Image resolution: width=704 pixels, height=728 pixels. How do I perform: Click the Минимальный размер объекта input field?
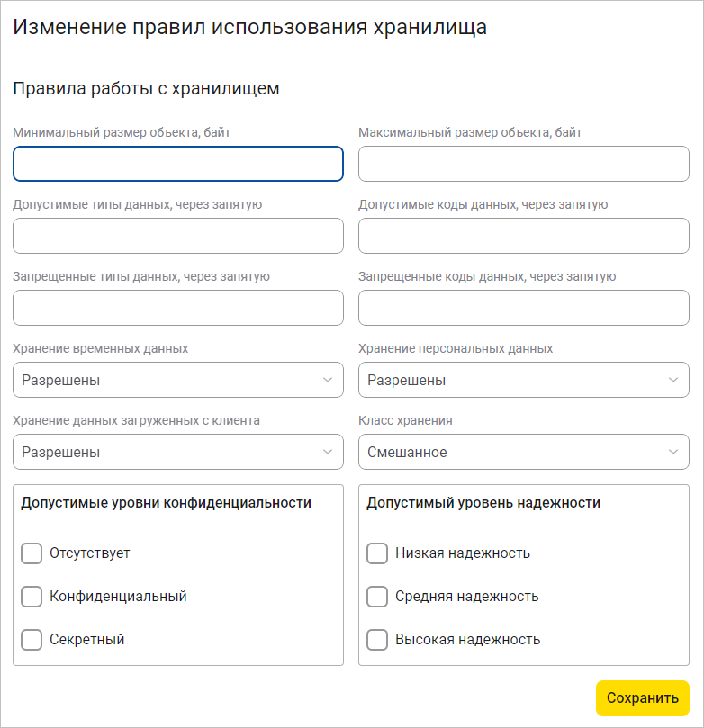click(x=177, y=164)
